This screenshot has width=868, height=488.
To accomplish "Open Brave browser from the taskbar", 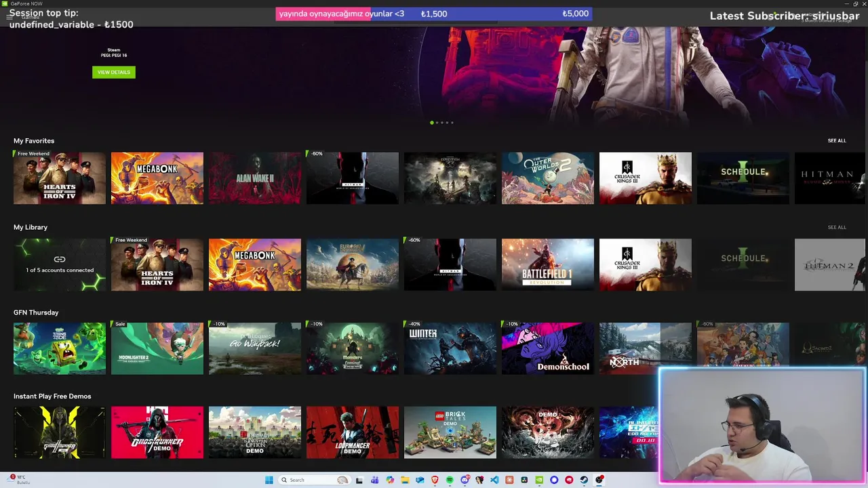I will point(435,480).
